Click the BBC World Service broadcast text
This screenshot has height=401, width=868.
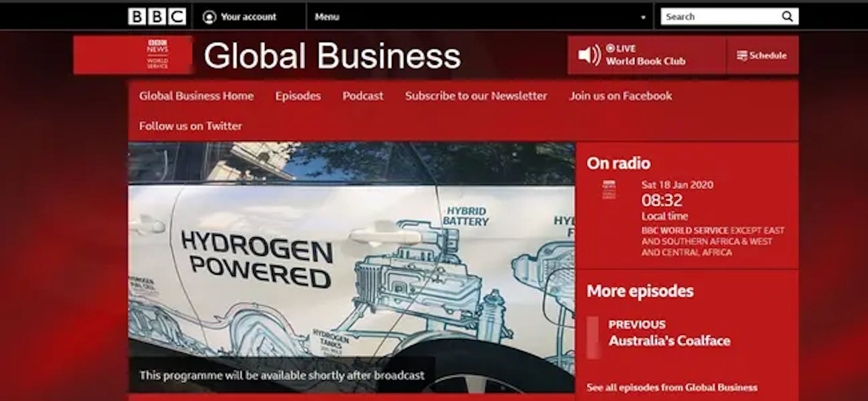(713, 241)
